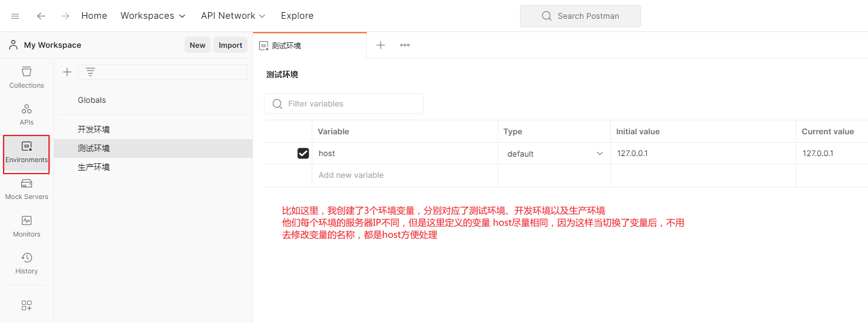
Task: Open the Explore page
Action: (297, 16)
